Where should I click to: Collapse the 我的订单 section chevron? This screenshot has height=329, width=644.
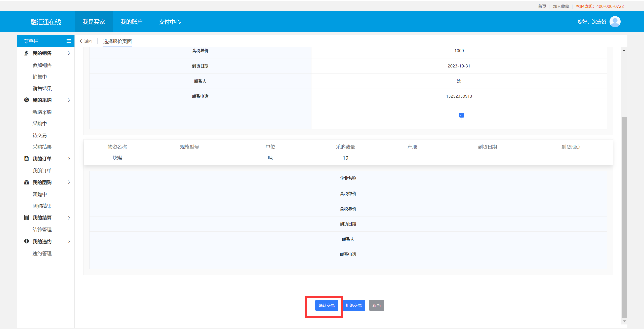(69, 159)
